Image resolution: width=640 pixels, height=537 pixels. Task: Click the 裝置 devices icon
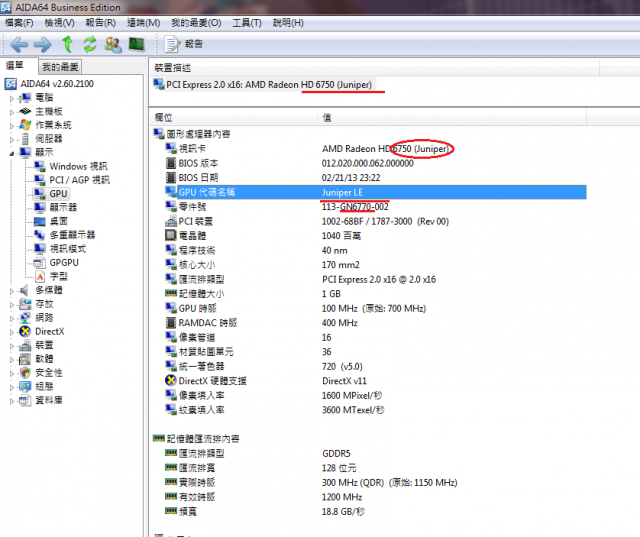tap(25, 345)
